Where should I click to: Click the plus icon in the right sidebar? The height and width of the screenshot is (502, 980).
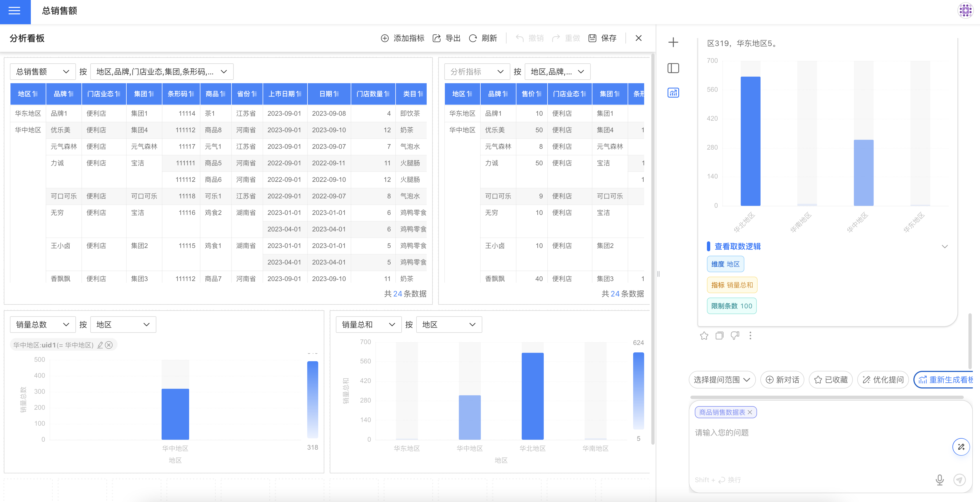tap(673, 42)
